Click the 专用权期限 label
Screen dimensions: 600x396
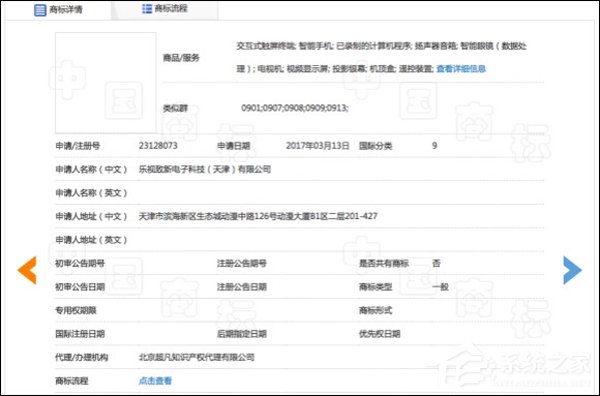[x=76, y=310]
